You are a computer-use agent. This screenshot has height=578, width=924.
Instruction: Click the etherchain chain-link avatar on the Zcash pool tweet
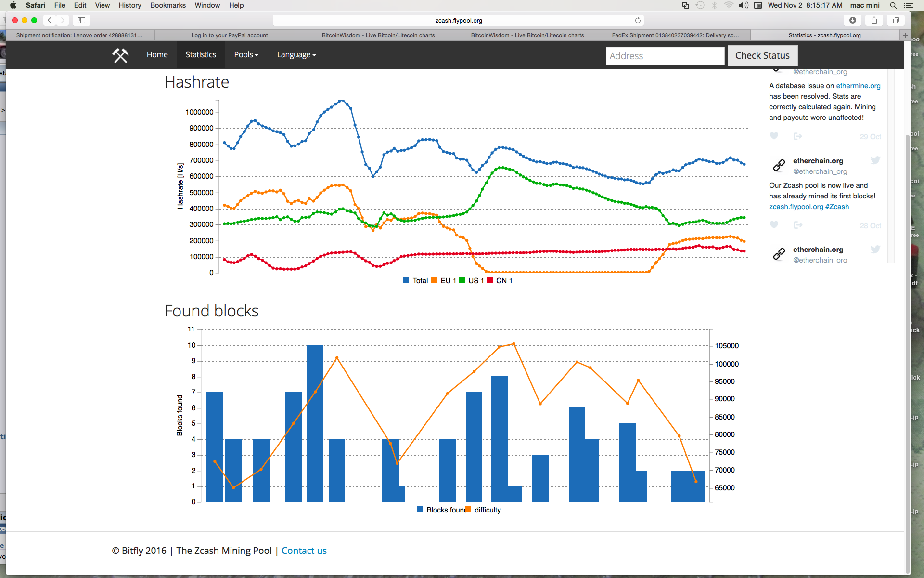(779, 165)
